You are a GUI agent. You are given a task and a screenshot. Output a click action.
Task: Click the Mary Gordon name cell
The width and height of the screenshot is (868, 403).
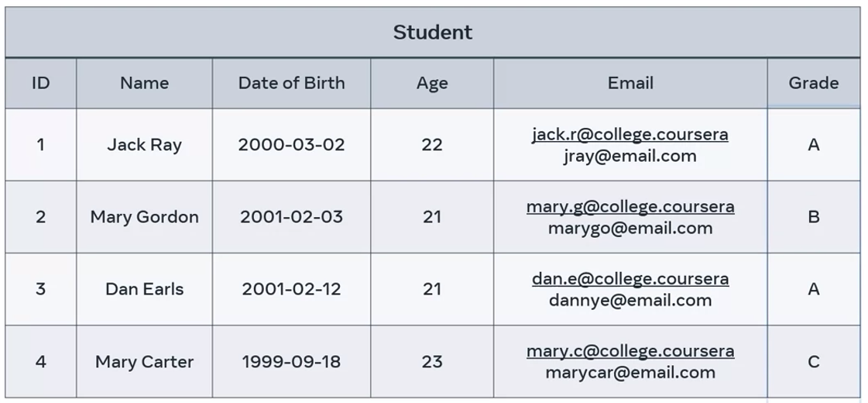(144, 217)
